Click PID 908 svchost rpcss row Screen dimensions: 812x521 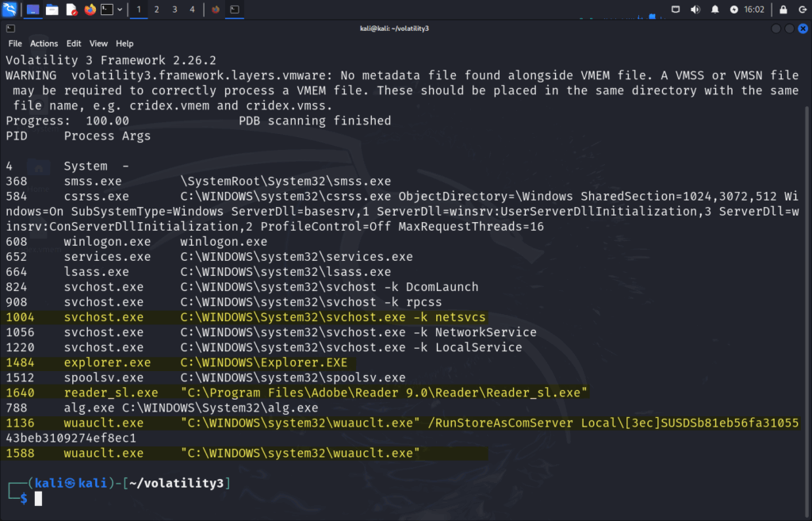pos(224,301)
